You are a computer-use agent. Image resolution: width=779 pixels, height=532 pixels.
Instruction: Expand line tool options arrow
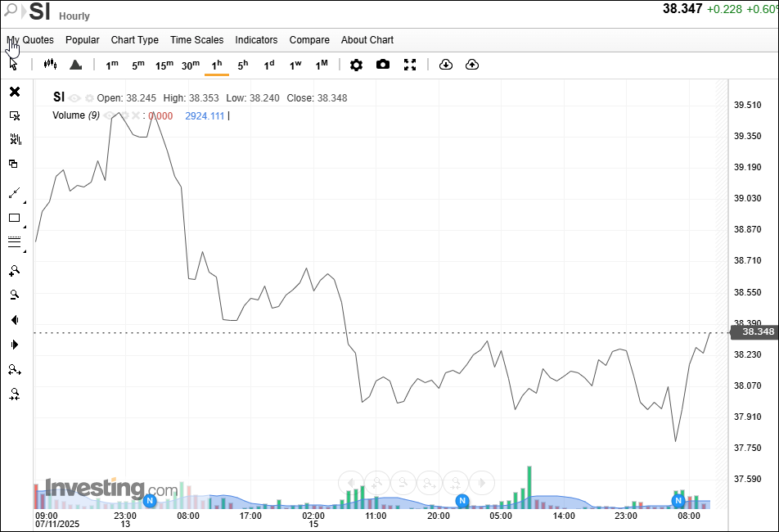point(25,202)
